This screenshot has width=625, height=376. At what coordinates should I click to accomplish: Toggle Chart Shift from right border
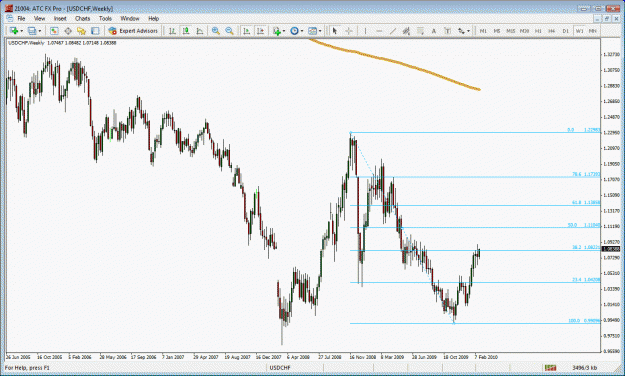point(261,31)
